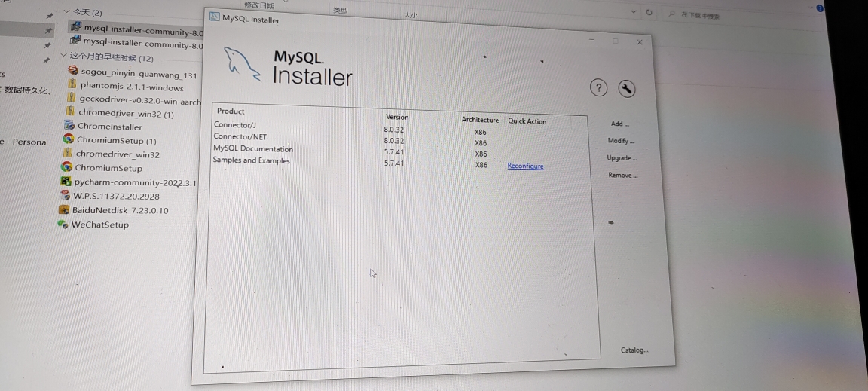Viewport: 868px width, 391px height.
Task: Click the ChromeInstaller file icon
Action: (x=69, y=125)
